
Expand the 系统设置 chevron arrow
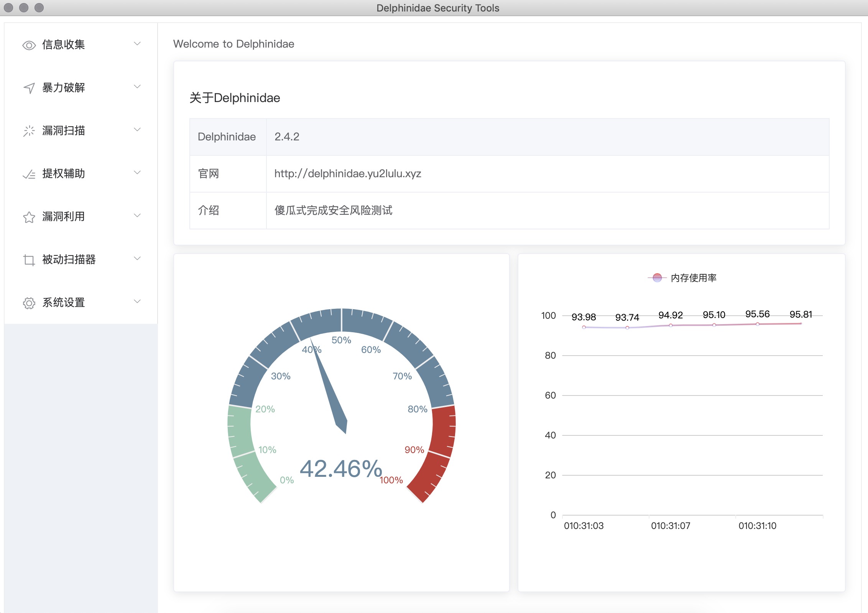(x=137, y=302)
